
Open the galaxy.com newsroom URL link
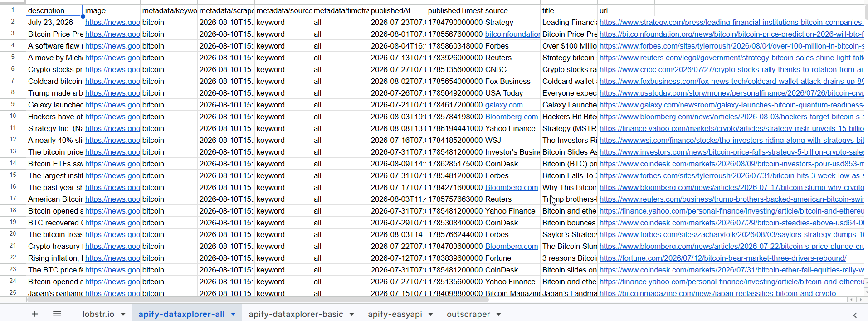click(x=731, y=105)
